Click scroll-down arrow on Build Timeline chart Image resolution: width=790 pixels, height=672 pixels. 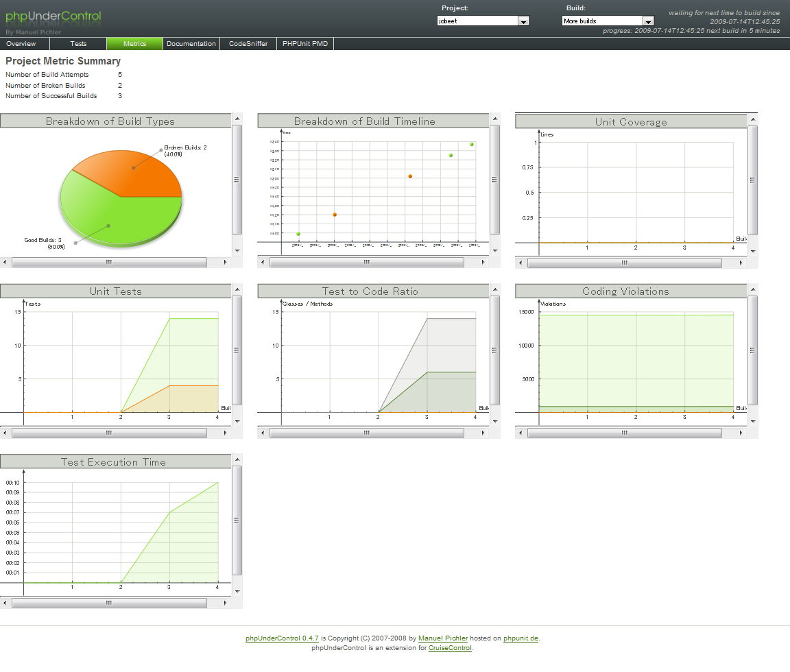tap(495, 250)
